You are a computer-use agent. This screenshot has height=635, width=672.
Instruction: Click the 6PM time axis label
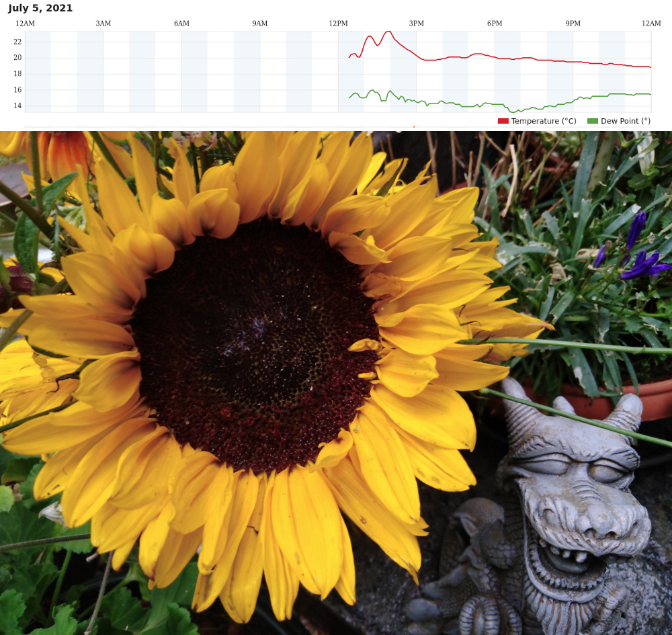(x=495, y=24)
